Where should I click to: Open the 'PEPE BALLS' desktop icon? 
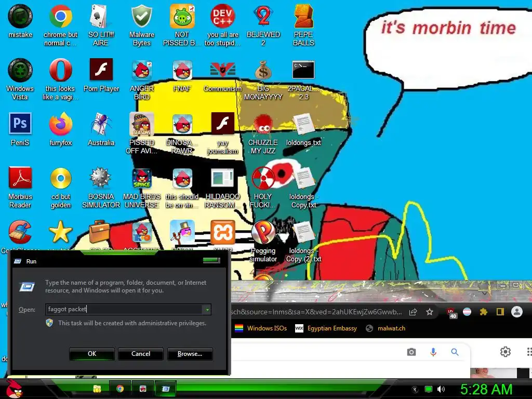pos(303,25)
